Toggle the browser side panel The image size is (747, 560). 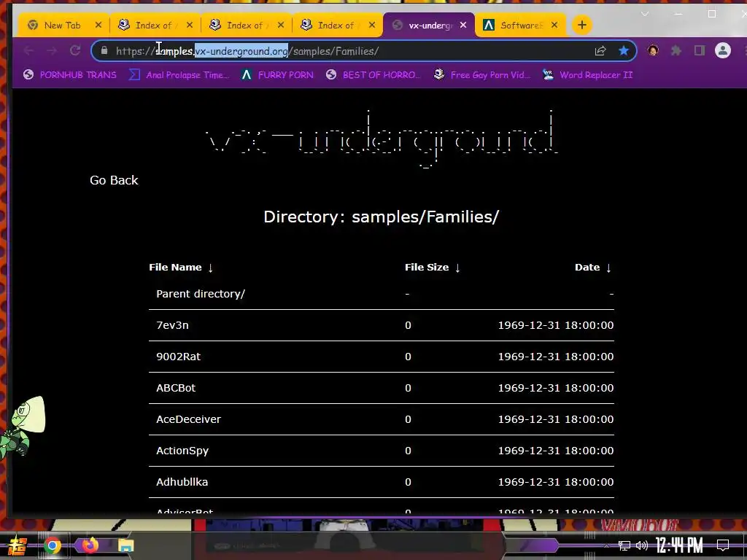(700, 50)
